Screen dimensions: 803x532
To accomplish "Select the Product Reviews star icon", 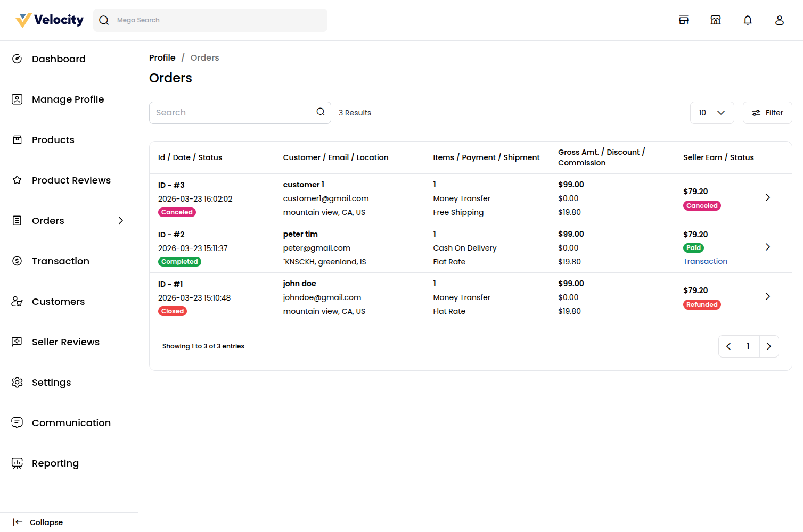I will (17, 180).
